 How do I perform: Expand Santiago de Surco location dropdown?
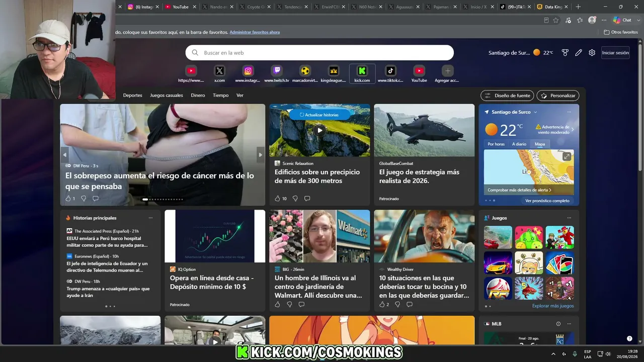pyautogui.click(x=535, y=112)
